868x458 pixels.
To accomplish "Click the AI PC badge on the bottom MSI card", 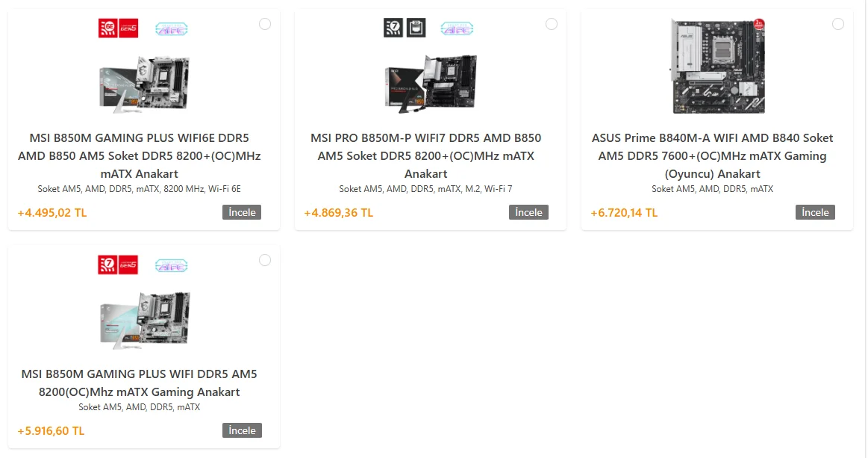I will point(171,265).
